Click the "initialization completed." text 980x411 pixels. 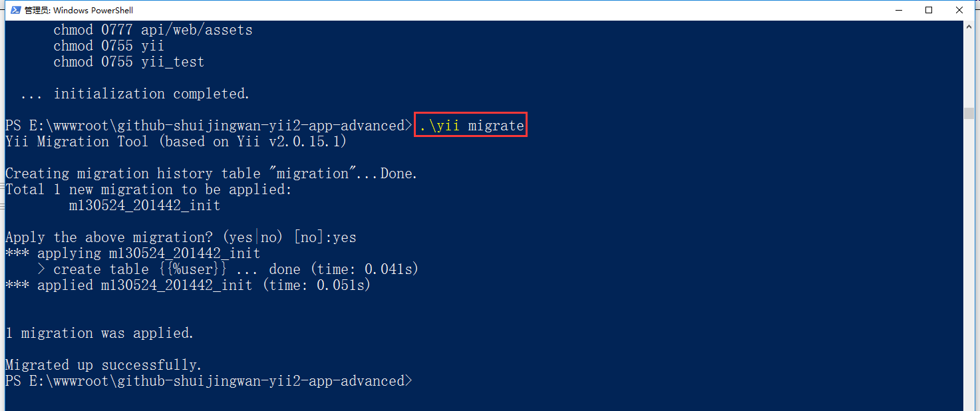[x=151, y=94]
